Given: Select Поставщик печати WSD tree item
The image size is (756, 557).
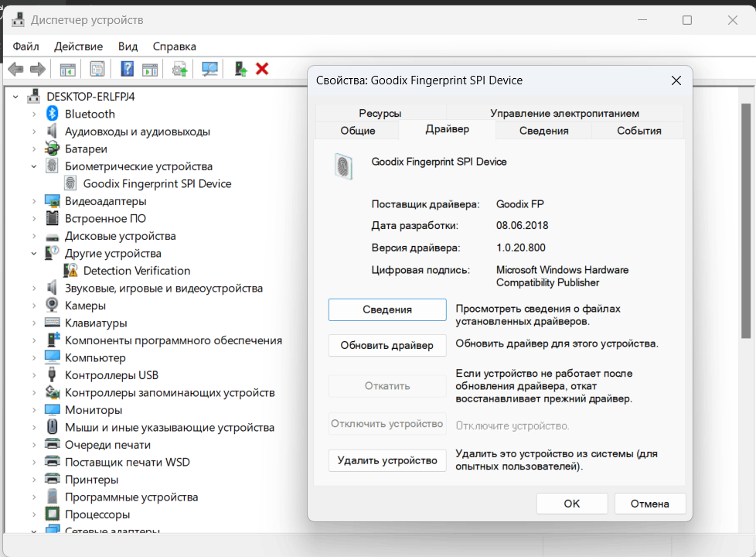Looking at the screenshot, I should [x=128, y=462].
